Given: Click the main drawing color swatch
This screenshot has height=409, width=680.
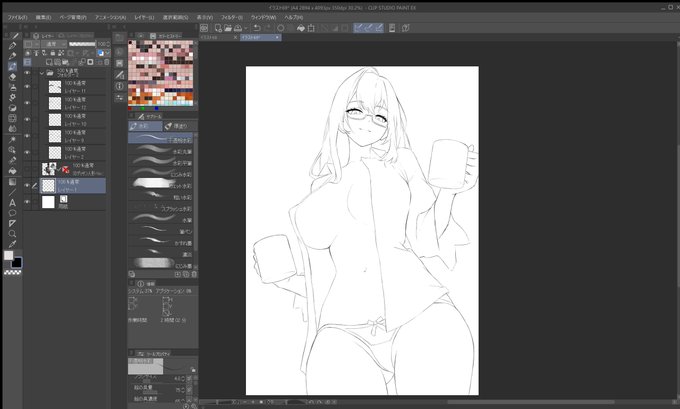Looking at the screenshot, I should click(x=9, y=255).
